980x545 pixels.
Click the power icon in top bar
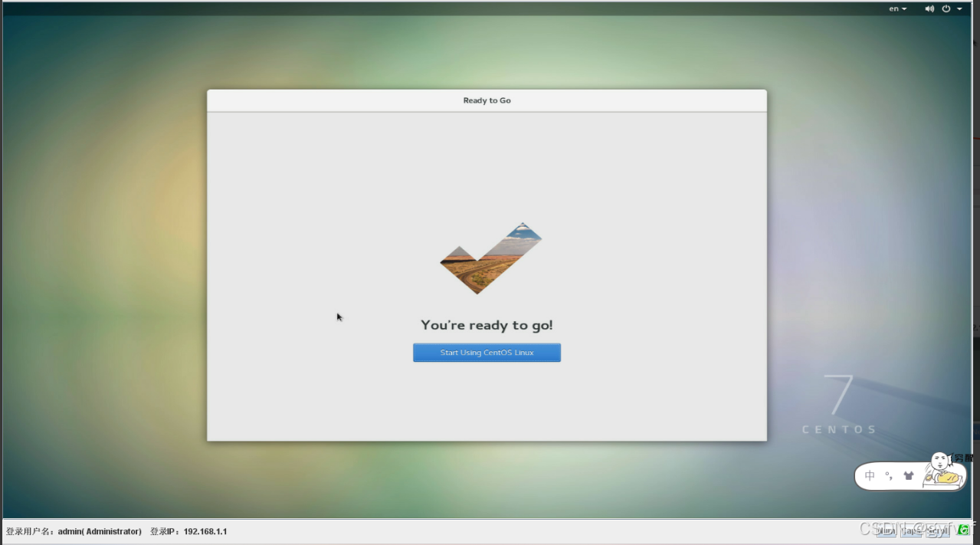[x=946, y=8]
